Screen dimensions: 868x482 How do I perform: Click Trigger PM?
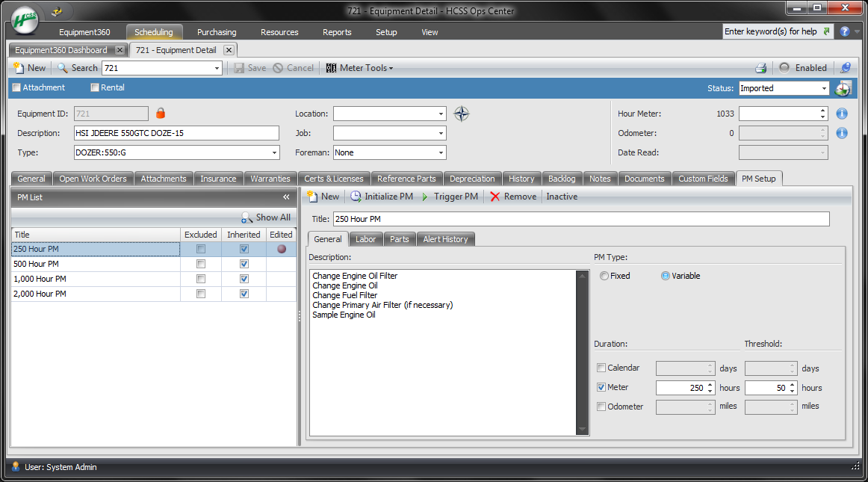tap(450, 196)
